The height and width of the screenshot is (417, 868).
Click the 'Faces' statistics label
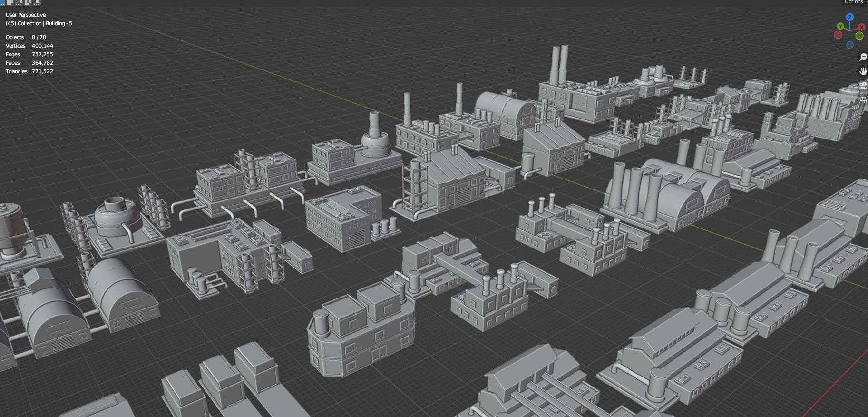coord(13,63)
